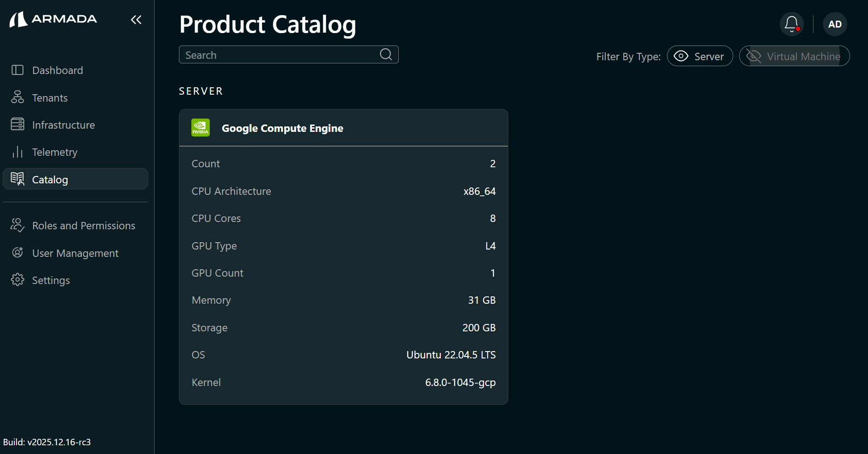Open the Dashboard page via sidebar icon
The width and height of the screenshot is (868, 454).
17,70
